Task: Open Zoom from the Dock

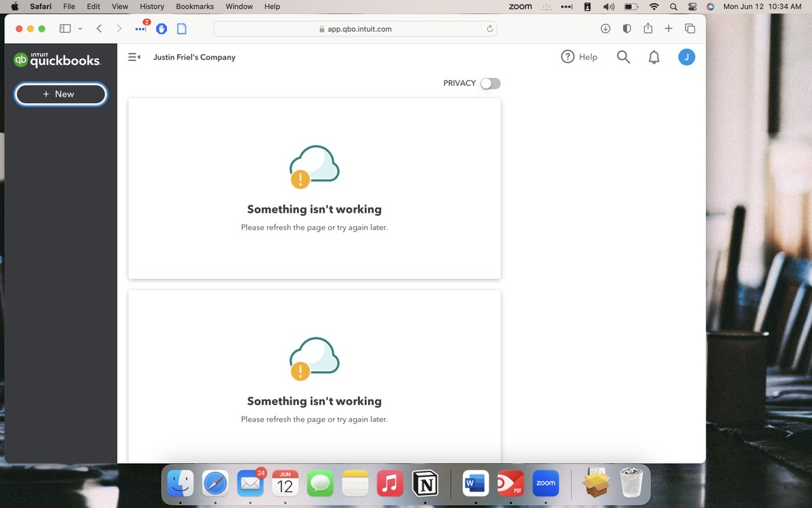Action: 545,484
